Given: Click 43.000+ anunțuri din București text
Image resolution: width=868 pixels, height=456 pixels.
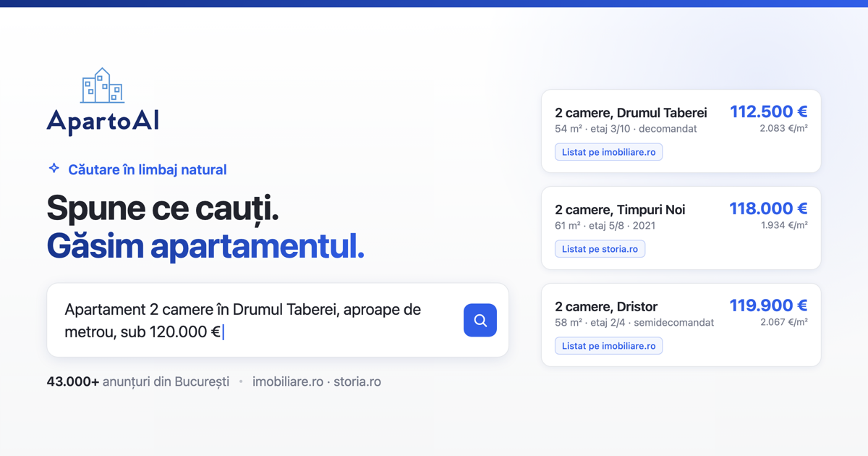Looking at the screenshot, I should [138, 381].
